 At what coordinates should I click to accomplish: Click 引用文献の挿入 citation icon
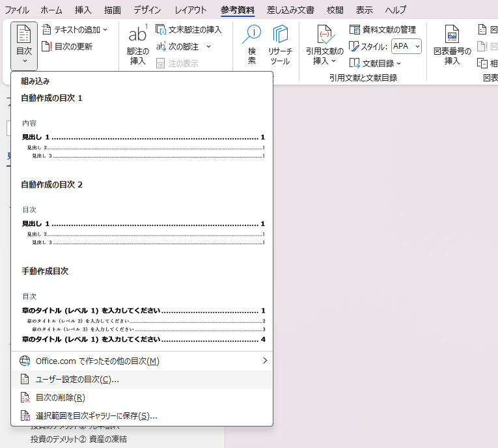point(325,46)
